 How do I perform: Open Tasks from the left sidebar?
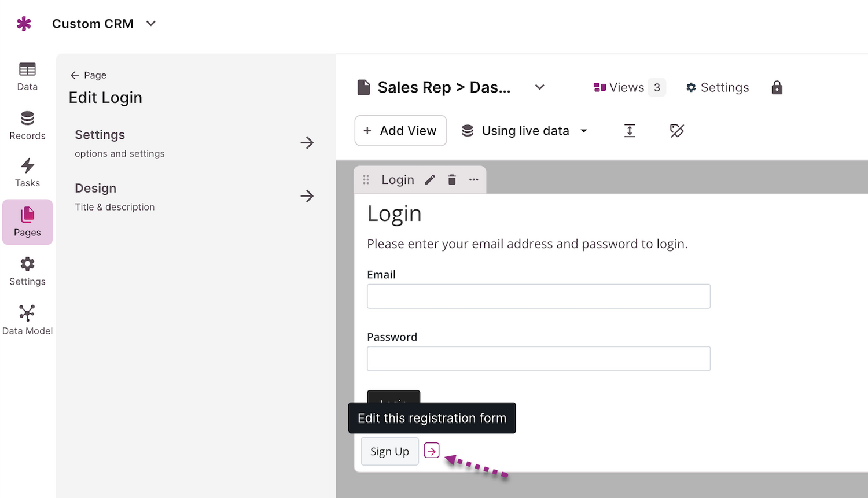click(27, 173)
